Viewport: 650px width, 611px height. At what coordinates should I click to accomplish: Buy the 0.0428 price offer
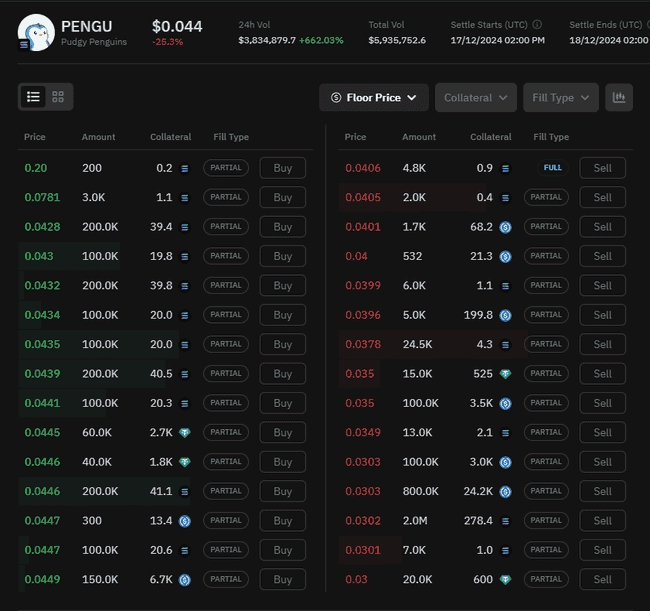[282, 227]
